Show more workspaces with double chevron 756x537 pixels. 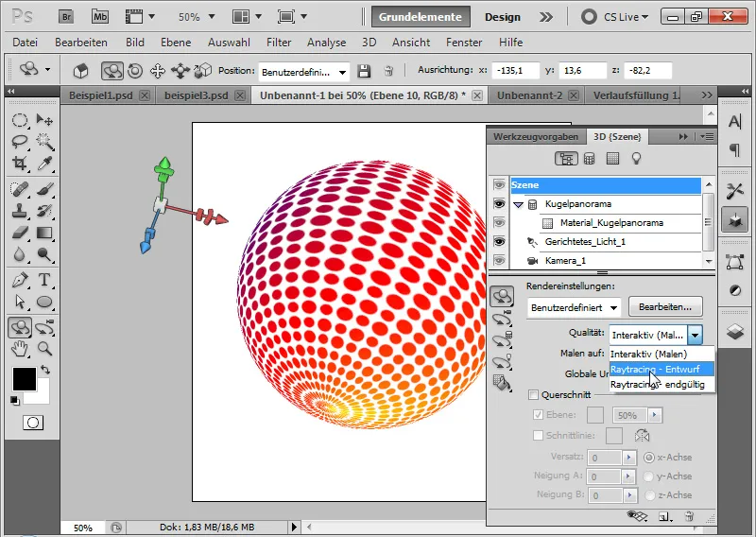tap(546, 17)
